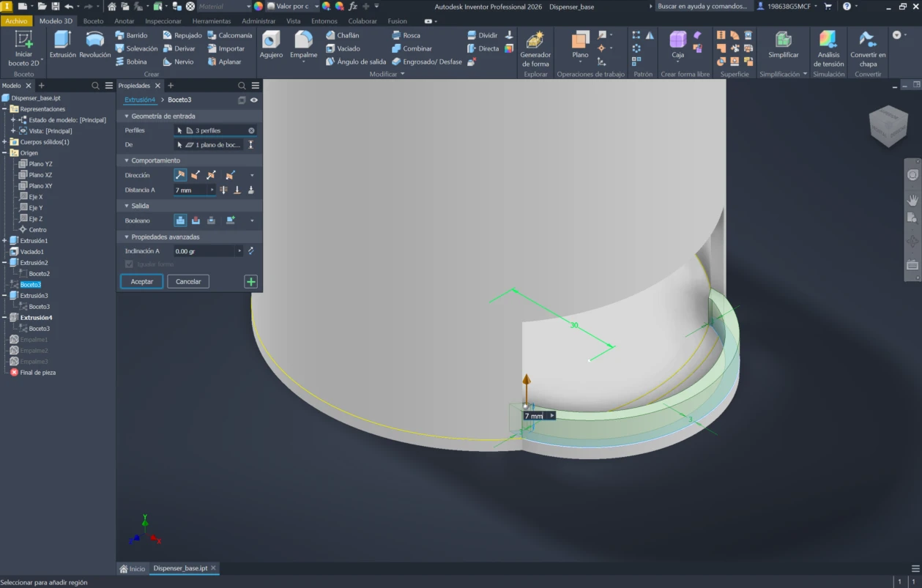Apply and create new with green plus
Image resolution: width=922 pixels, height=588 pixels.
(250, 281)
